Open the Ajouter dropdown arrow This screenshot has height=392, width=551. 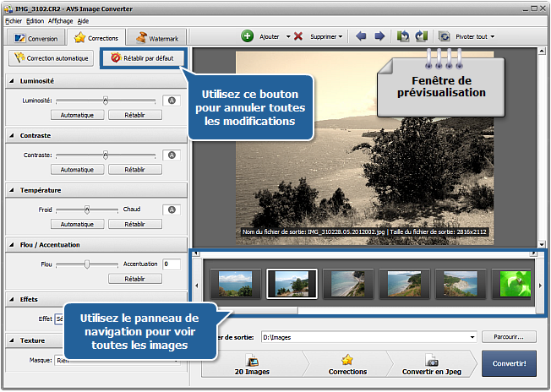tap(287, 37)
